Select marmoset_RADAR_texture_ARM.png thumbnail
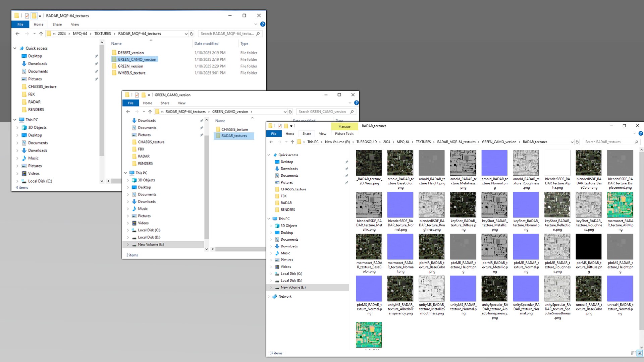 [620, 205]
